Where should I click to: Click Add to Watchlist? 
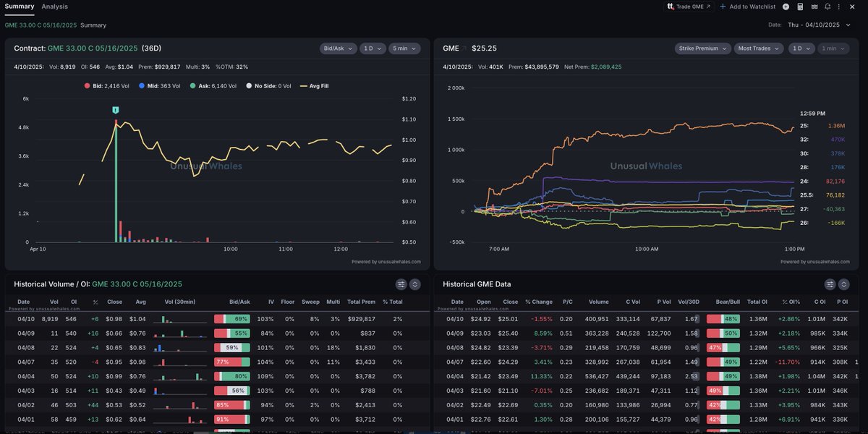tap(747, 7)
